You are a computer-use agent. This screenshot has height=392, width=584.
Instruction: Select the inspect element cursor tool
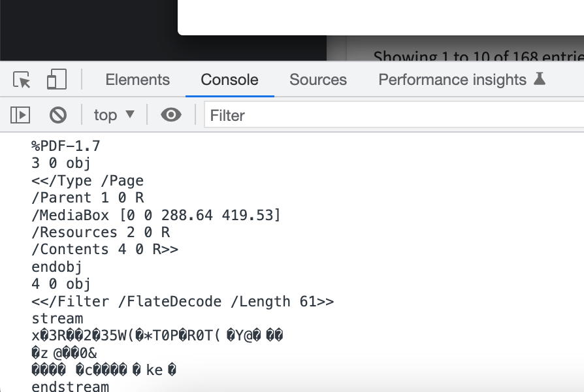coord(22,79)
